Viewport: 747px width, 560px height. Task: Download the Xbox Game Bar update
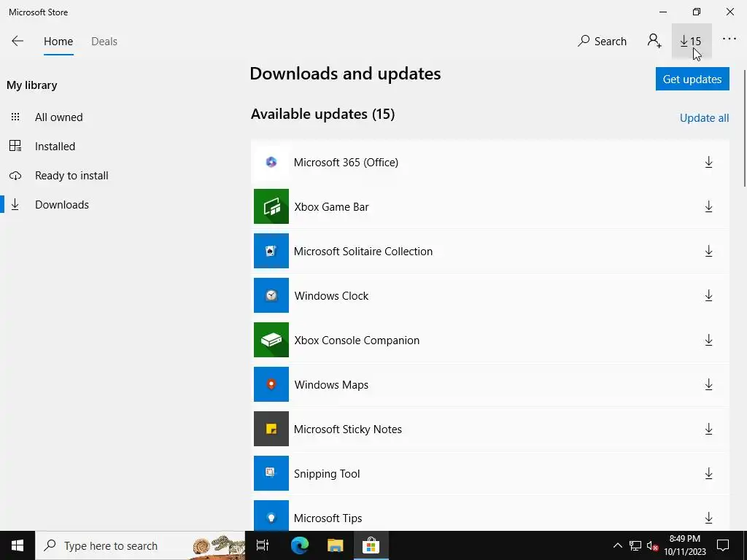coord(708,206)
